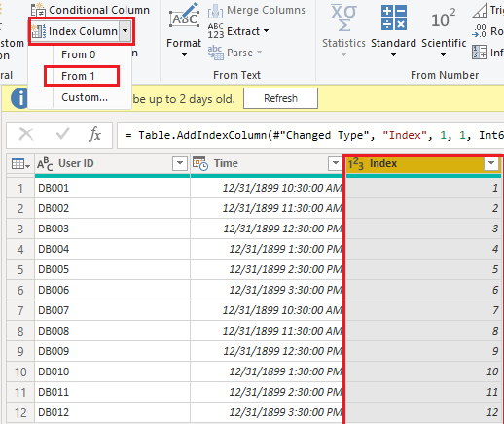Click the Information icon

click(x=480, y=53)
